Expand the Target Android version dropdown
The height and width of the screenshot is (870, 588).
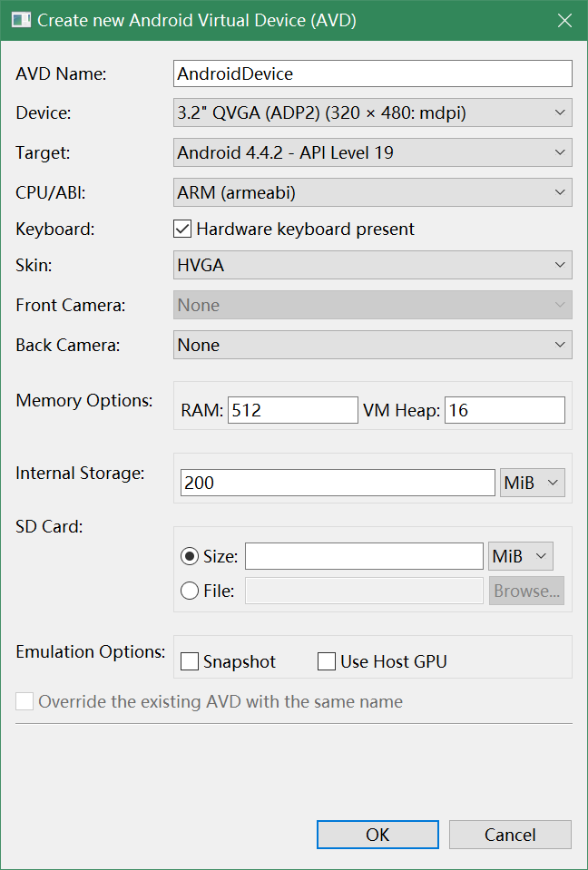coord(372,152)
